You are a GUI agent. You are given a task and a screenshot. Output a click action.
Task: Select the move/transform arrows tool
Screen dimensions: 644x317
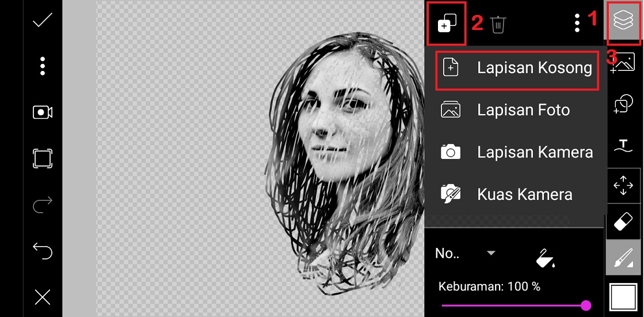tap(623, 186)
